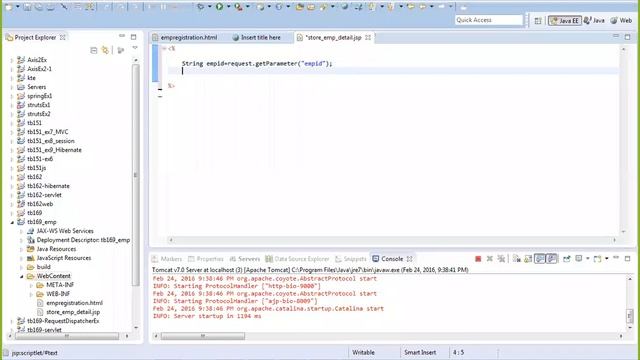Toggle Link with Editor in Project Explorer
This screenshot has width=640, height=360.
click(x=105, y=50)
